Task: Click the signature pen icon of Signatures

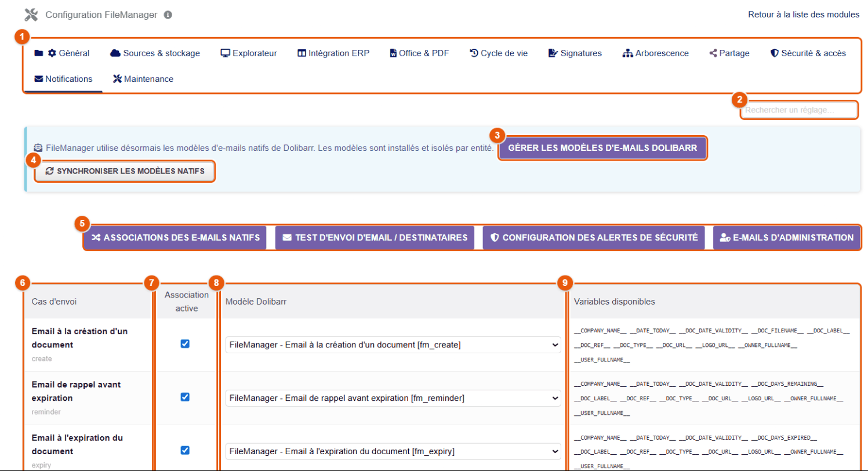Action: tap(553, 53)
